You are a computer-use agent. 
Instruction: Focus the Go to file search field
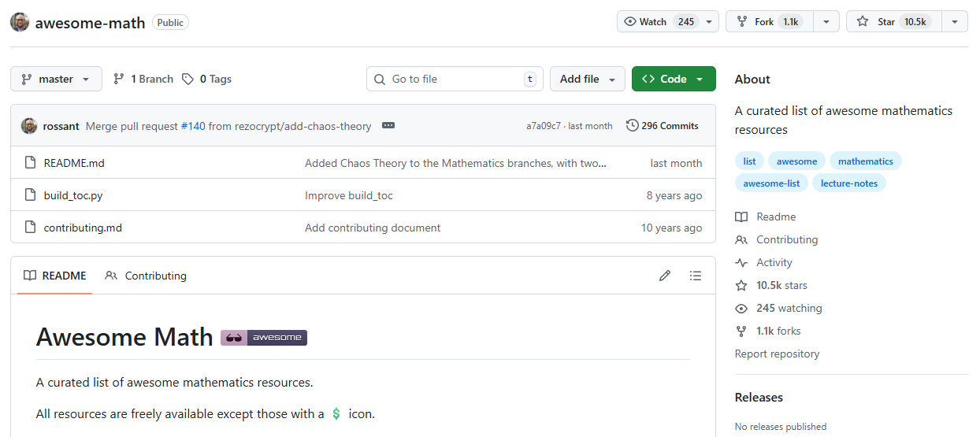click(x=455, y=79)
